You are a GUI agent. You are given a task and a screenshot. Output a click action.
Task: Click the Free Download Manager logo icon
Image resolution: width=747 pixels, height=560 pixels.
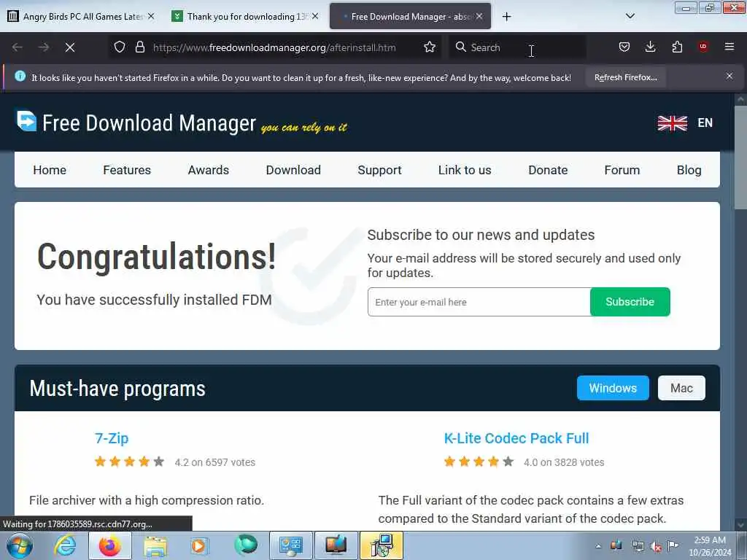[26, 121]
